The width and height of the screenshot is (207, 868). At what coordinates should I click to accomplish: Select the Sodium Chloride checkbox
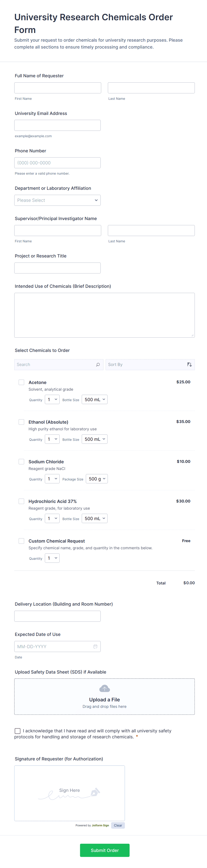[x=22, y=462]
